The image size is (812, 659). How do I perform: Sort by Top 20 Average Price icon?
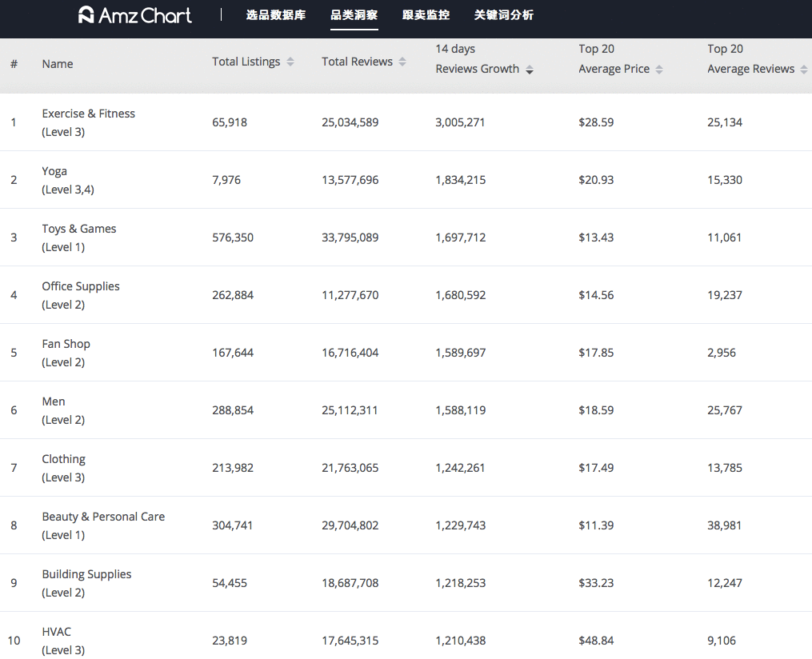coord(658,70)
